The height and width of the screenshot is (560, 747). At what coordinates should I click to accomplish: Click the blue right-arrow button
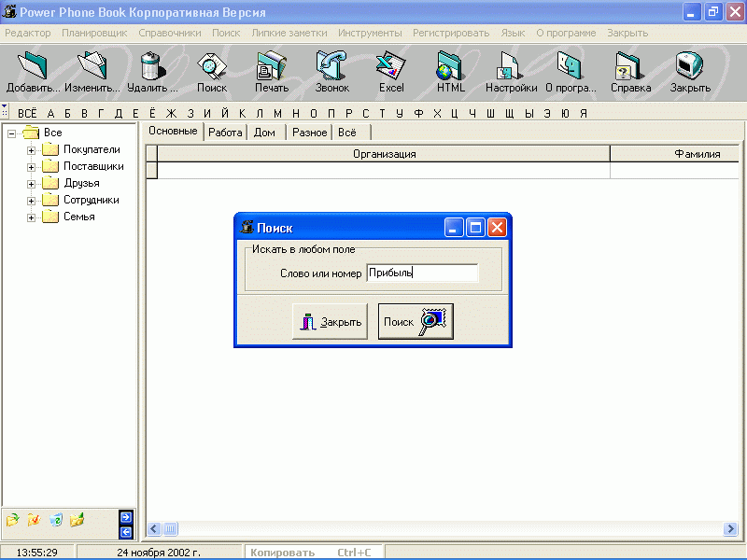126,517
